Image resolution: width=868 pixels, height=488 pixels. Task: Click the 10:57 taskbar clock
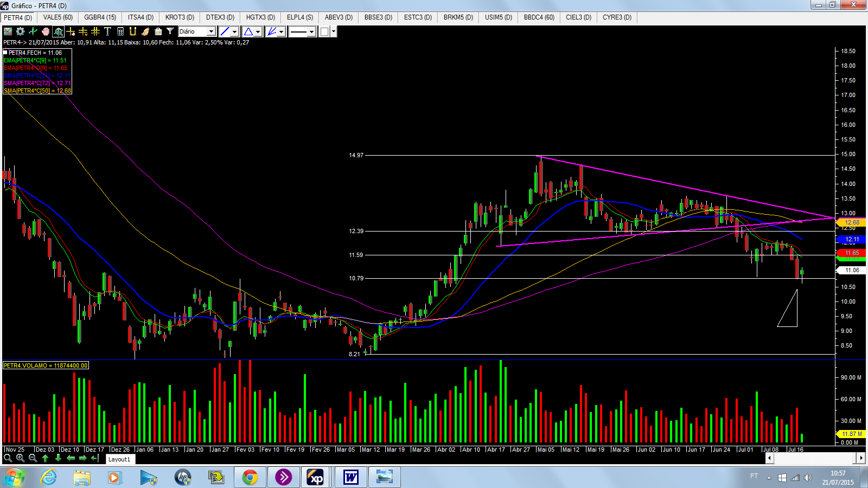point(838,473)
